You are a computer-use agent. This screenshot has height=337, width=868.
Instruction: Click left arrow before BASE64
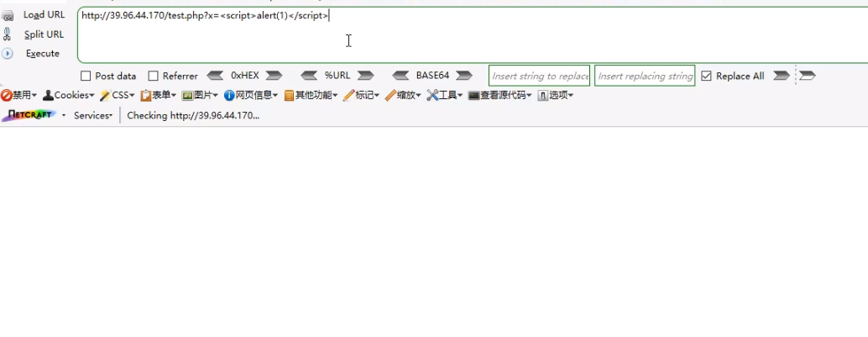click(x=400, y=76)
